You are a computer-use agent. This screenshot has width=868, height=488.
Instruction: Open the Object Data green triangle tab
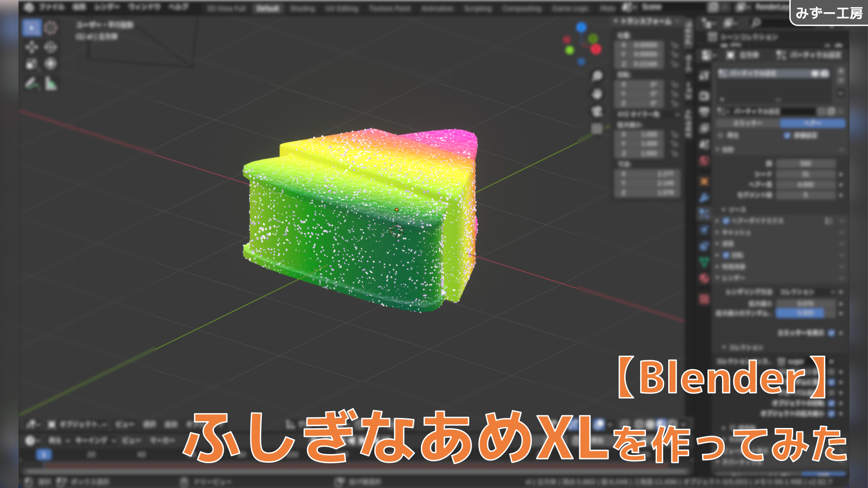click(704, 262)
